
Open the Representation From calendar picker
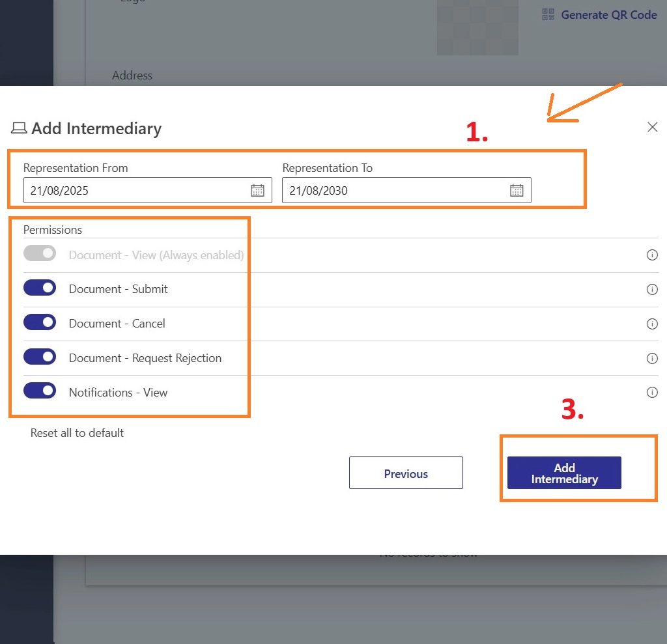(x=257, y=191)
